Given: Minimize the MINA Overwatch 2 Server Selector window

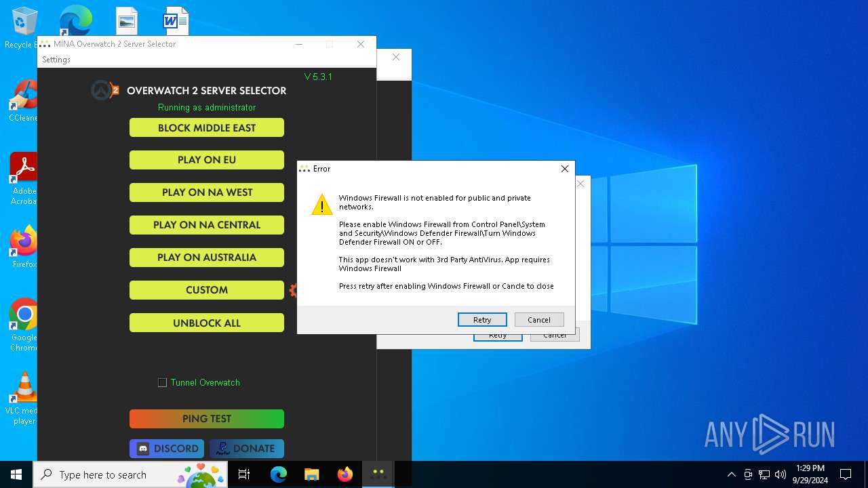Looking at the screenshot, I should [x=299, y=44].
